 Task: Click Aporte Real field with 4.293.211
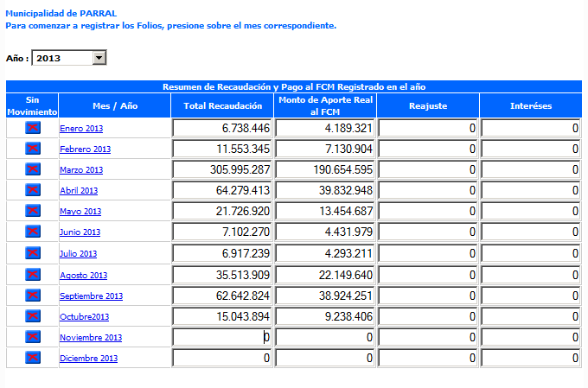[325, 253]
